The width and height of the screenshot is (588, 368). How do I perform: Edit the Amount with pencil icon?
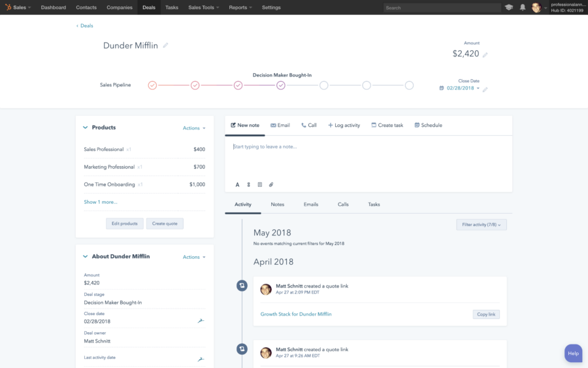[485, 55]
